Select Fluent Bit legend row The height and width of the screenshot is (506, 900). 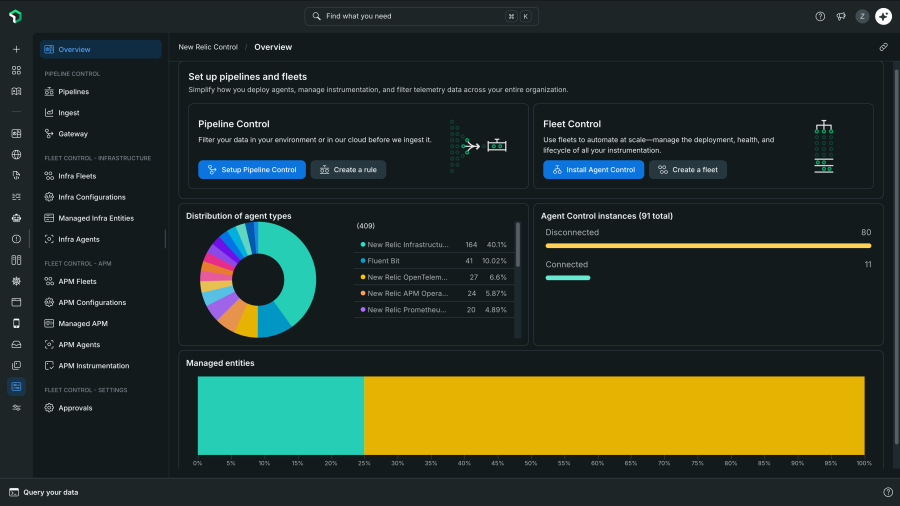(433, 260)
